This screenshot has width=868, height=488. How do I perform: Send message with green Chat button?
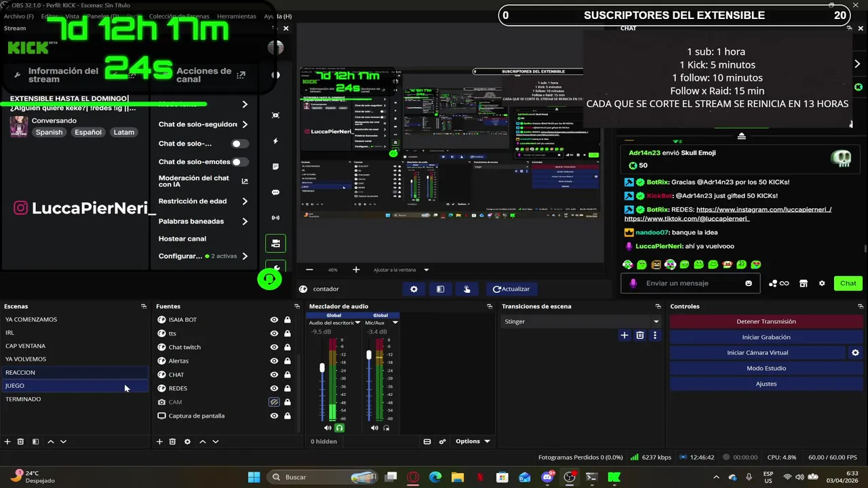click(848, 283)
